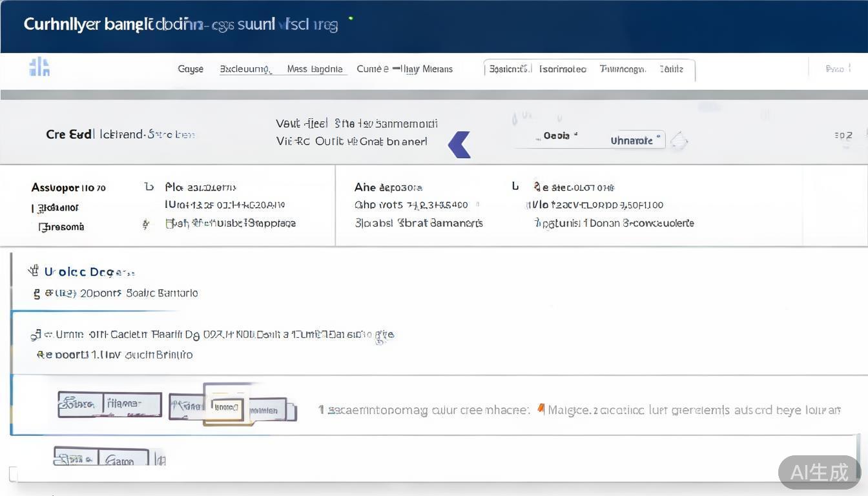Click the orange marker icon before Malgice

541,409
